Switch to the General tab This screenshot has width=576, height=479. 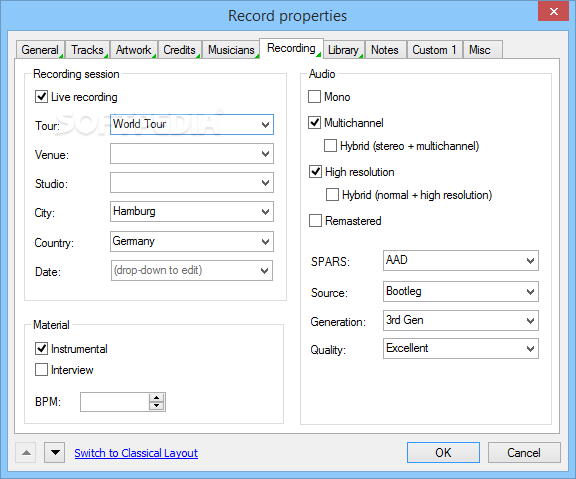point(40,50)
